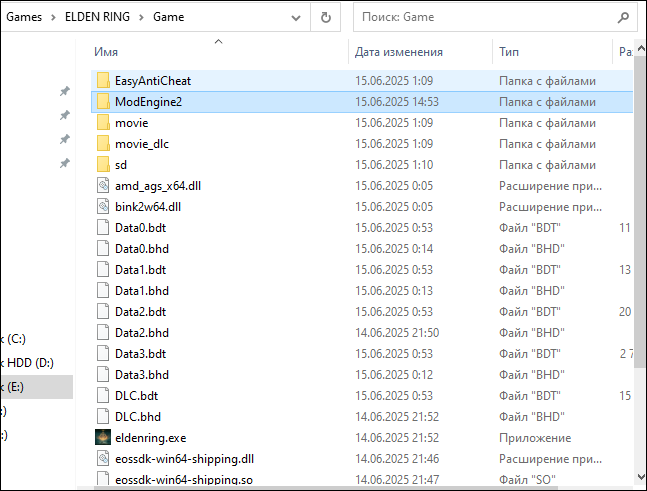
Task: Click the ModEngine2 folder icon
Action: click(x=103, y=102)
